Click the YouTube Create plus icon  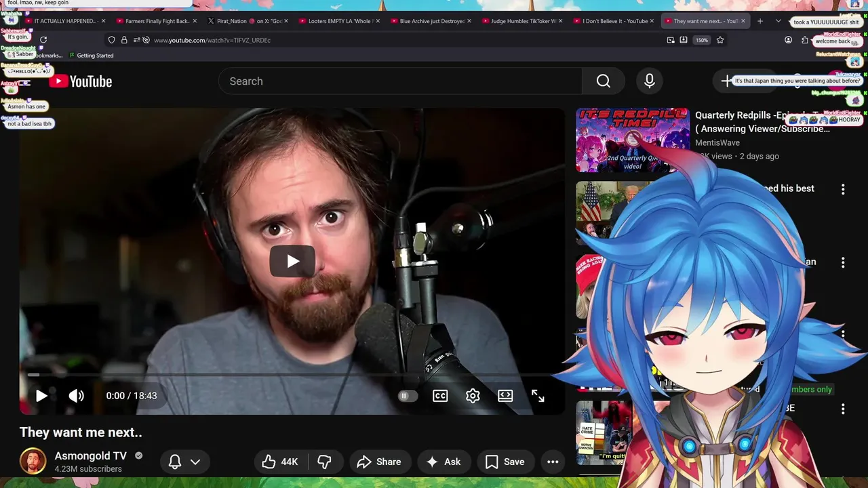(x=726, y=81)
